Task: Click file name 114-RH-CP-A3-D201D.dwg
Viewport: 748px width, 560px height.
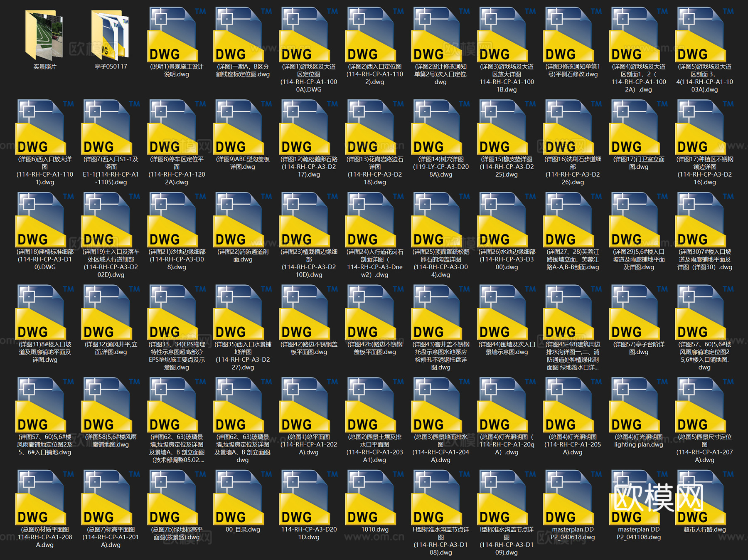Action: tap(309, 533)
